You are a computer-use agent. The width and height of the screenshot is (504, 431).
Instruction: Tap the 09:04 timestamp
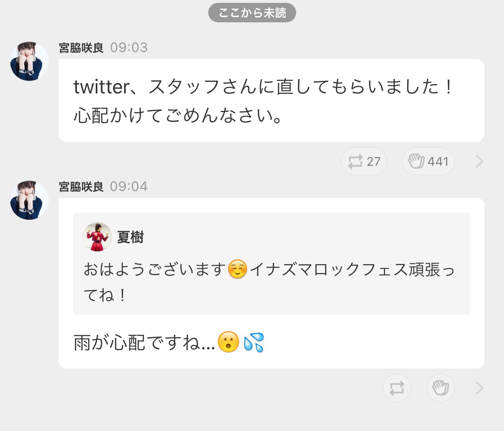[x=129, y=186]
